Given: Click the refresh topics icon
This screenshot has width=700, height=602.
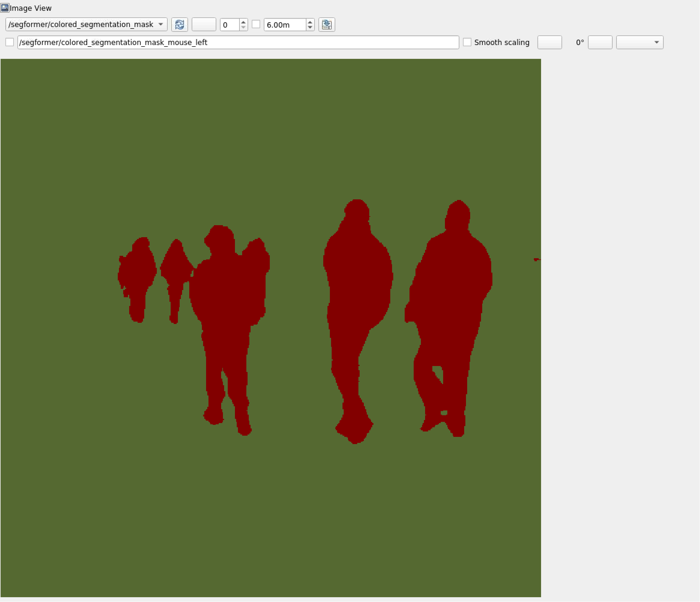Looking at the screenshot, I should 179,25.
